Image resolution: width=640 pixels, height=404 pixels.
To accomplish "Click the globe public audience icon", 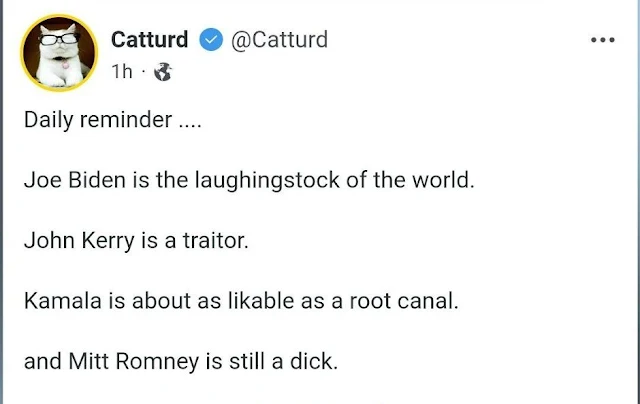I will (164, 73).
